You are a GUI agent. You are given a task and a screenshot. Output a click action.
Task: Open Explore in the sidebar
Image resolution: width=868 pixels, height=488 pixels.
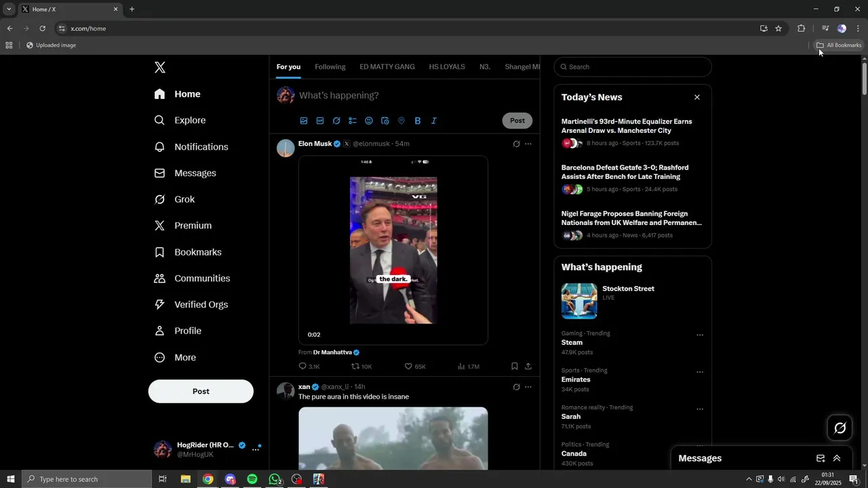[x=180, y=120]
